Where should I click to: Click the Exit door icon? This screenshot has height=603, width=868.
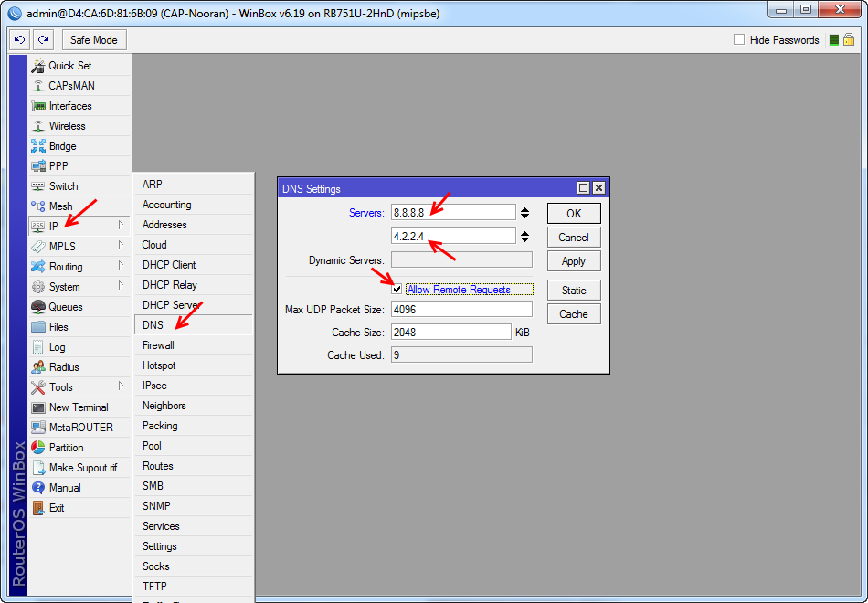click(38, 508)
